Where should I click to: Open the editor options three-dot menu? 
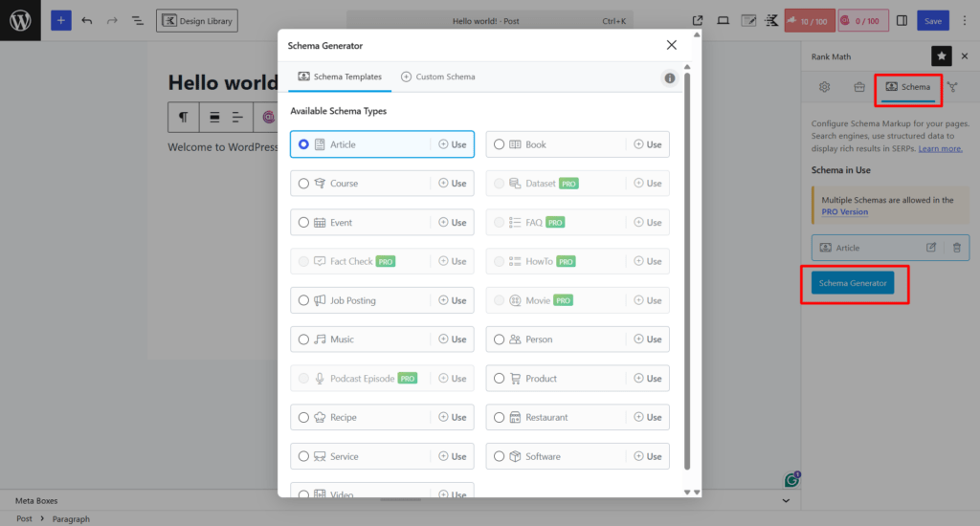point(965,21)
